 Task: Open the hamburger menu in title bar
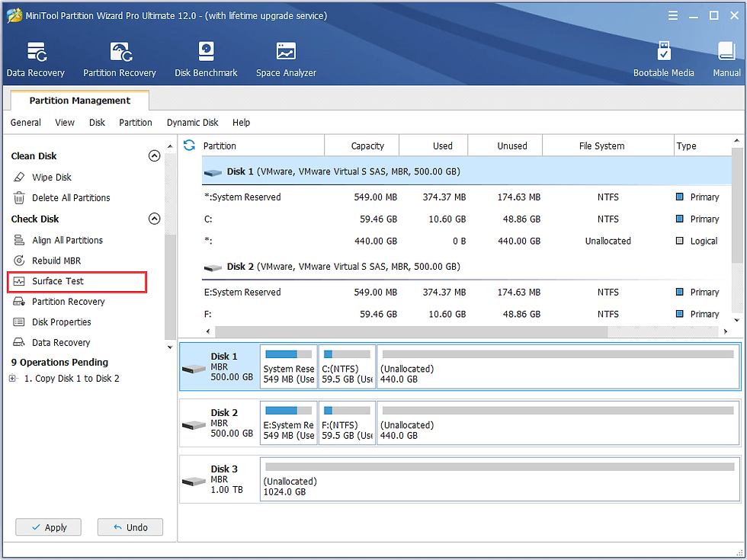672,16
